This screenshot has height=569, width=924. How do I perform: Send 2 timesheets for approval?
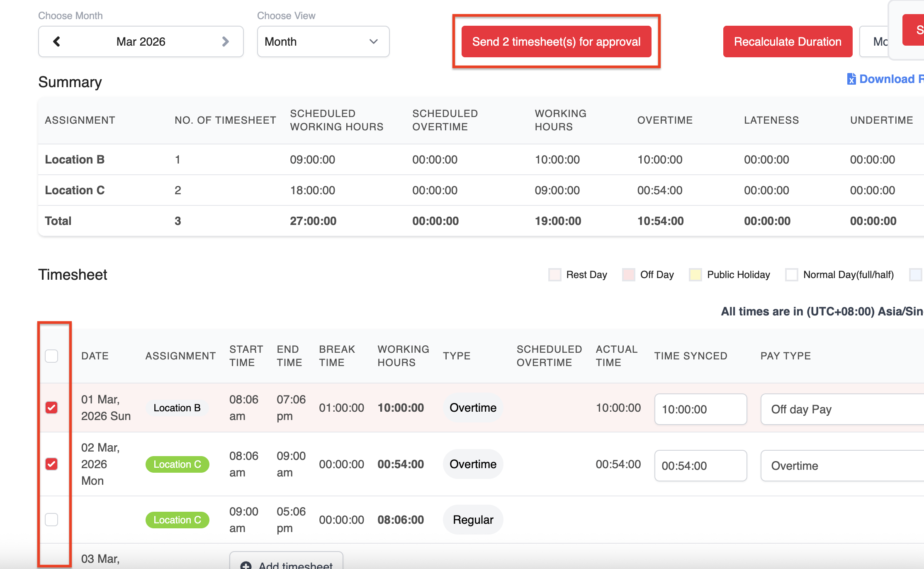(x=556, y=42)
